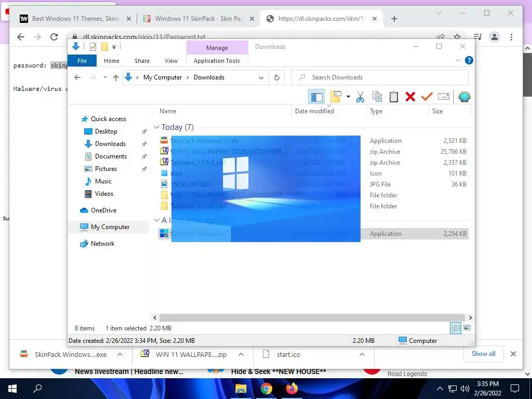Screen dimensions: 532x399
Task: Click the New folder quick access icon
Action: pyautogui.click(x=104, y=47)
